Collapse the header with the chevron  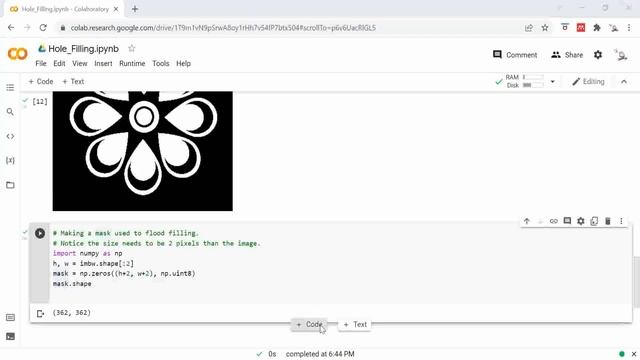tap(624, 82)
